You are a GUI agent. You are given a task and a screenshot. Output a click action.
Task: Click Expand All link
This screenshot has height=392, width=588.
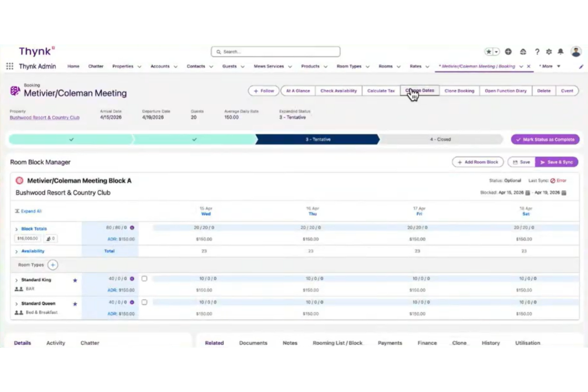(28, 211)
